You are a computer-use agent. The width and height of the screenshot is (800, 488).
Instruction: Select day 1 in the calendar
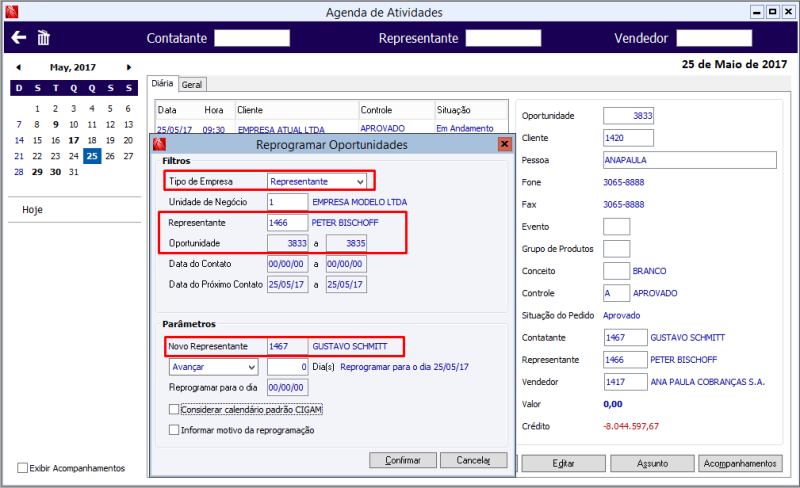37,108
